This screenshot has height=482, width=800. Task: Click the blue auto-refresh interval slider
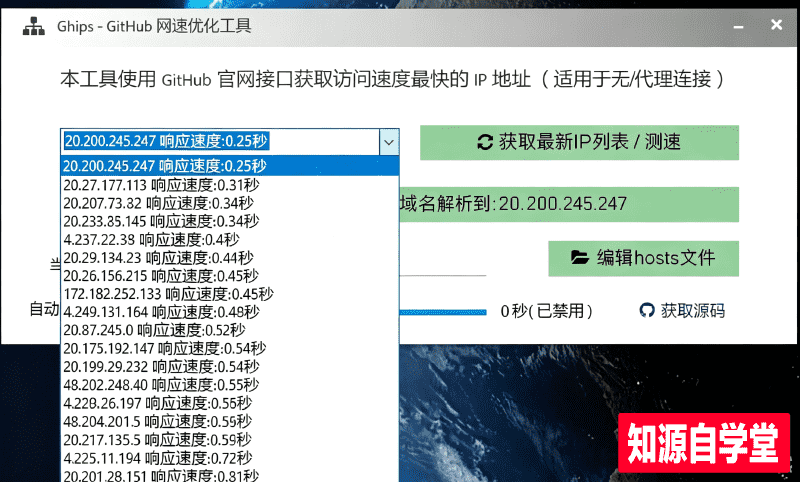[443, 312]
